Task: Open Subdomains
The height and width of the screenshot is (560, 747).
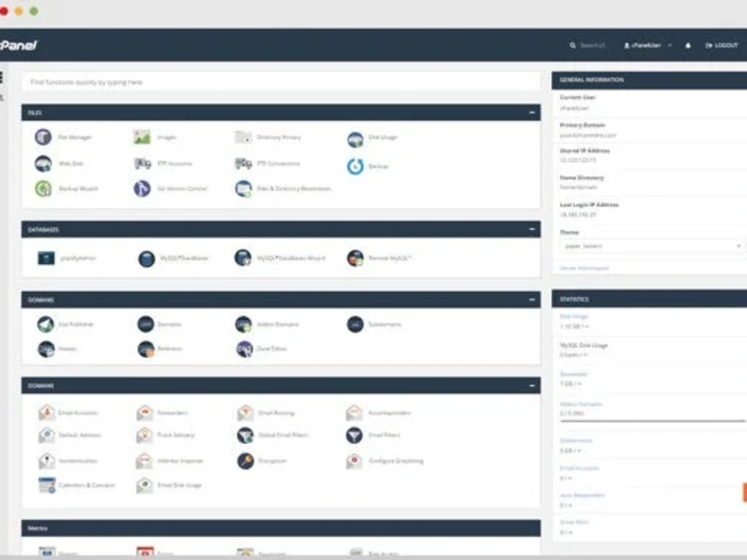Action: pyautogui.click(x=382, y=325)
